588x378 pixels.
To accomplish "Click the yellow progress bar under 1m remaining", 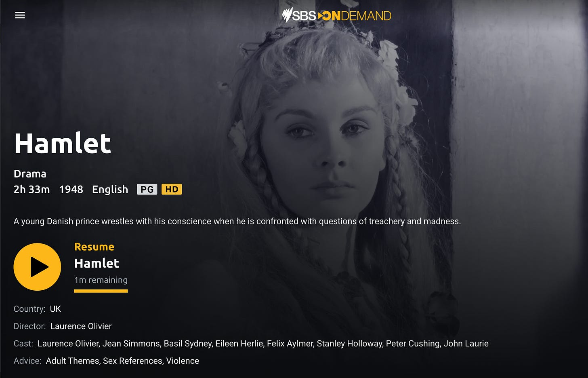I will 101,291.
